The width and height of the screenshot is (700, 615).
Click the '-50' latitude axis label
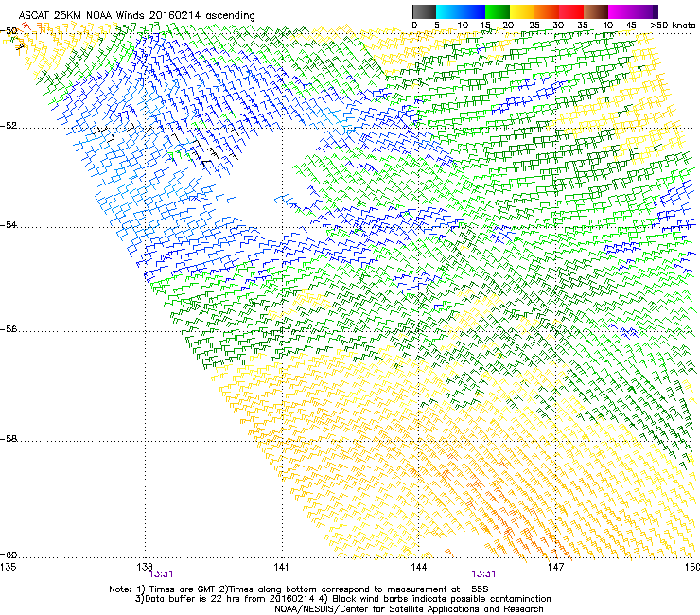point(9,31)
